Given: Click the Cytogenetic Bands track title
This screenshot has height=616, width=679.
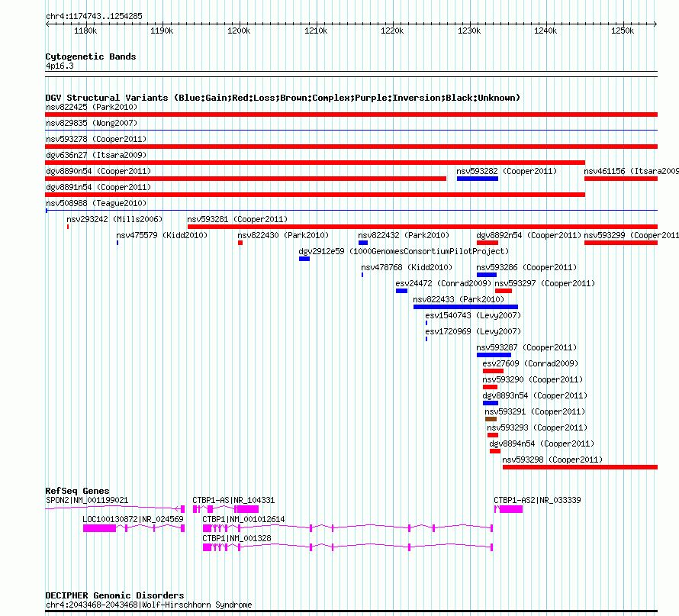Looking at the screenshot, I should click(x=91, y=56).
